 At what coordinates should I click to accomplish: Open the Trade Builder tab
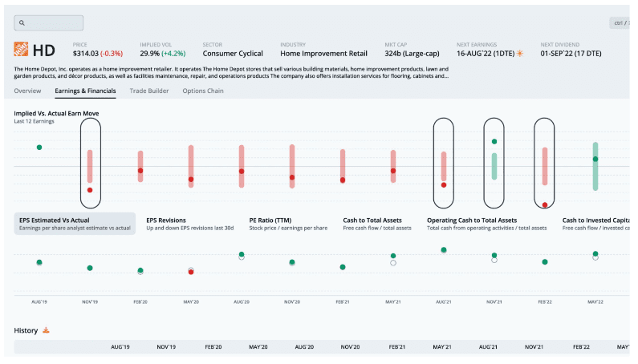point(149,91)
